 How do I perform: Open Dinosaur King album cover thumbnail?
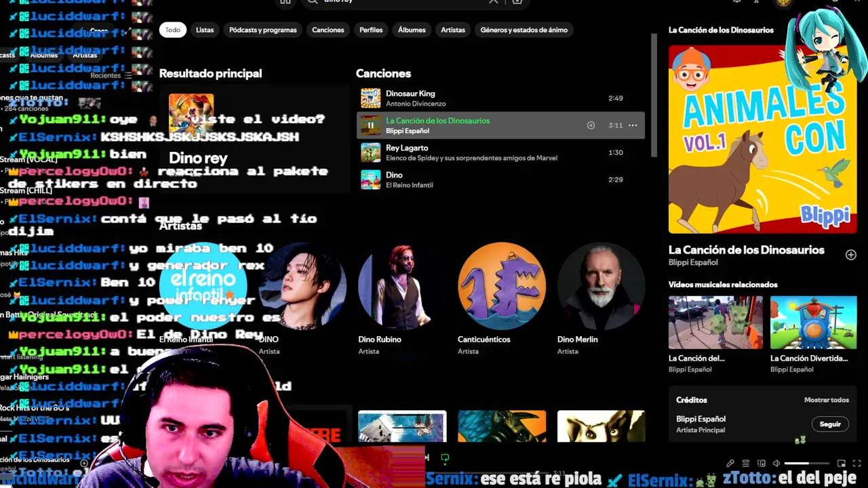(x=370, y=98)
